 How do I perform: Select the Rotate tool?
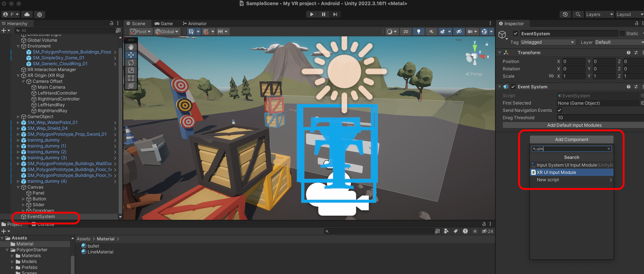coord(131,63)
